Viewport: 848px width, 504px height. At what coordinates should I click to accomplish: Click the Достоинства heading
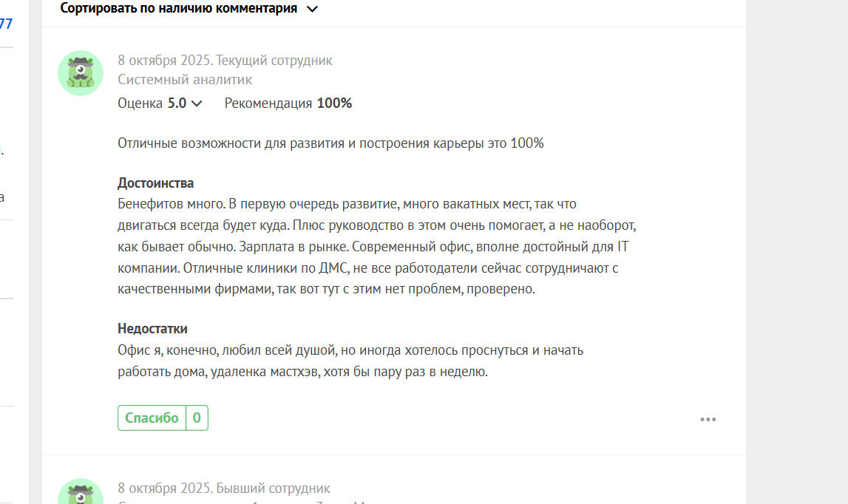tap(155, 183)
